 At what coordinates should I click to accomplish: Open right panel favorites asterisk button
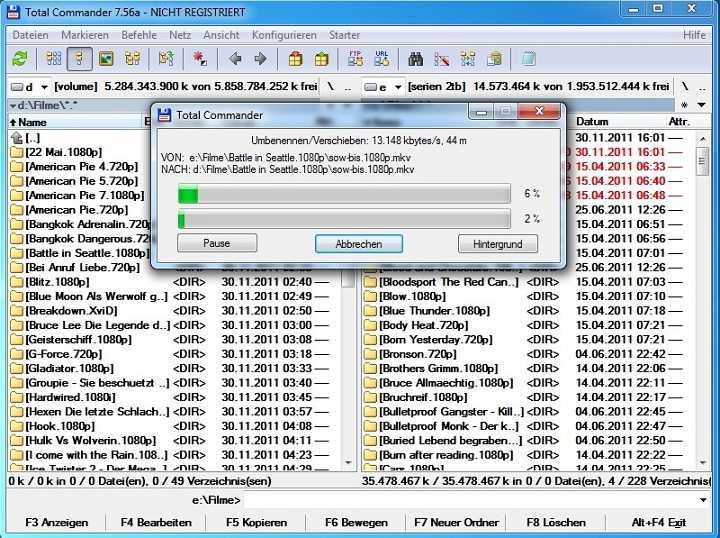(684, 105)
